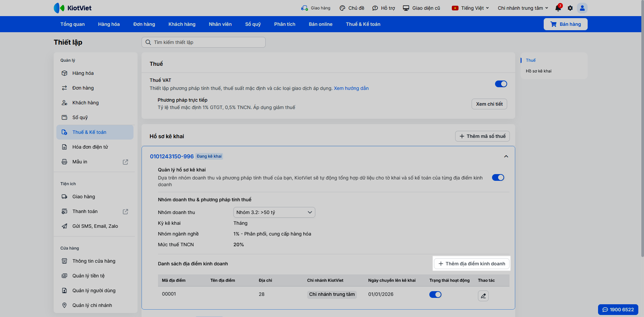Viewport: 644px width, 317px height.
Task: Collapse the 0101243150-996 tax profile
Action: (506, 156)
